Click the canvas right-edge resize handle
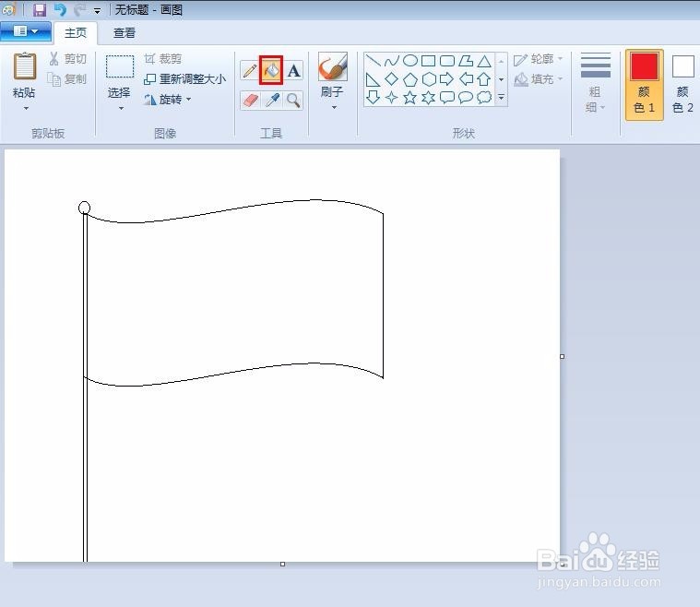The height and width of the screenshot is (607, 700). pyautogui.click(x=562, y=356)
